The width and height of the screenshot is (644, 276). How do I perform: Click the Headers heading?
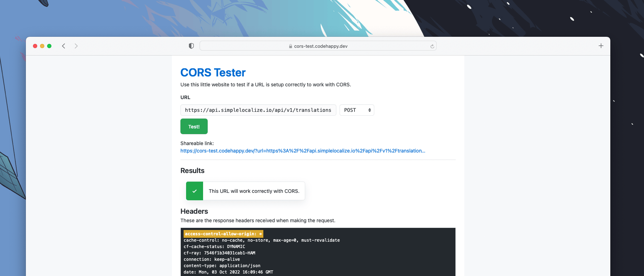click(194, 211)
